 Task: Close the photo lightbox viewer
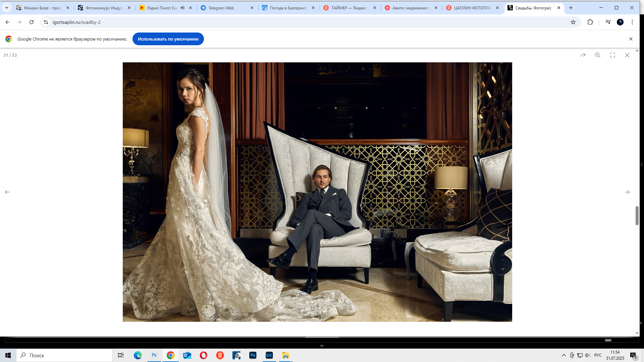pos(627,55)
